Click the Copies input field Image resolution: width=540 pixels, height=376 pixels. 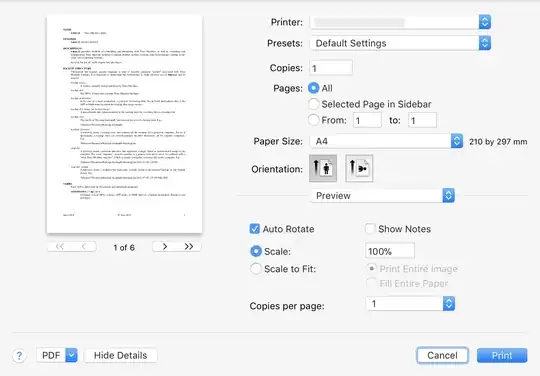tap(331, 68)
